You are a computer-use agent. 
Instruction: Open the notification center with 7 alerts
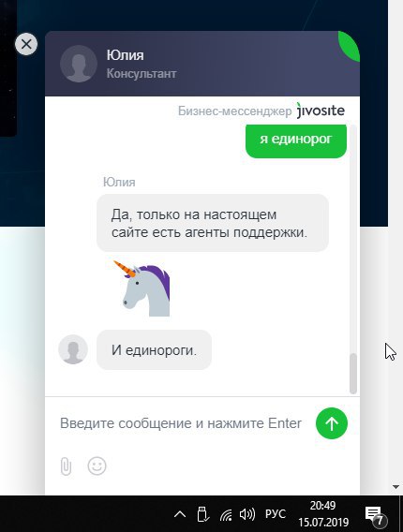pyautogui.click(x=375, y=515)
